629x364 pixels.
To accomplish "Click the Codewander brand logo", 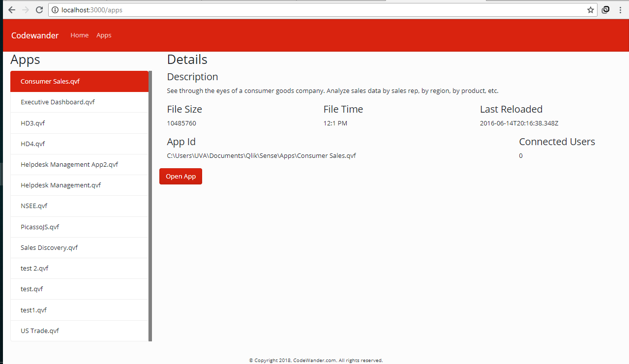I will click(x=35, y=35).
